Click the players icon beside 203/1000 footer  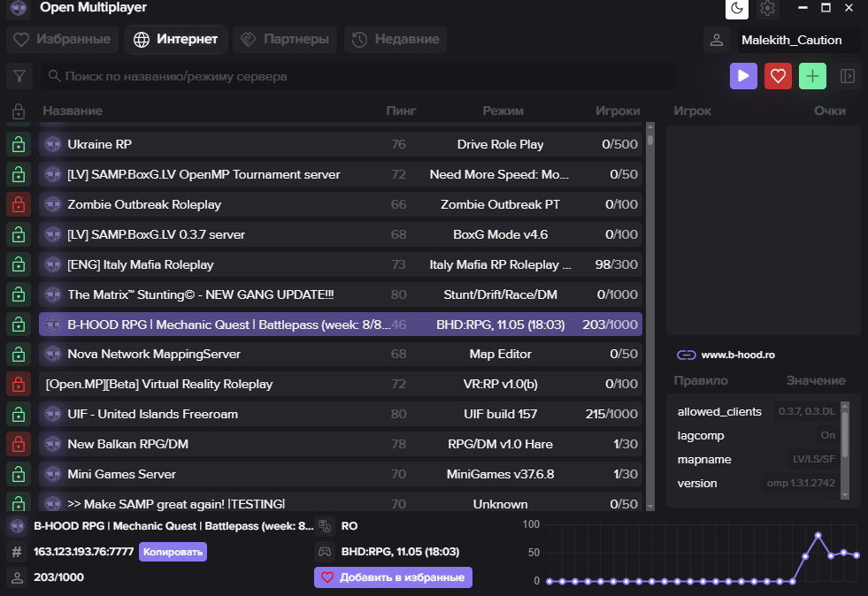(x=17, y=577)
